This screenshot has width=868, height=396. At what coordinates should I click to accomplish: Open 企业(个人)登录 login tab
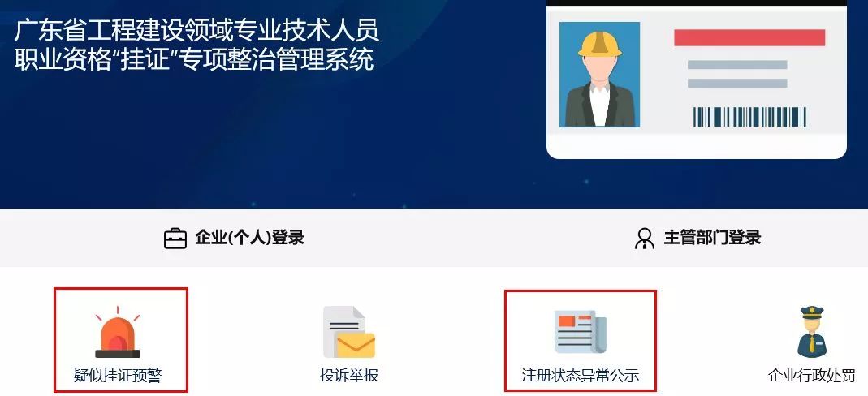[x=234, y=238]
